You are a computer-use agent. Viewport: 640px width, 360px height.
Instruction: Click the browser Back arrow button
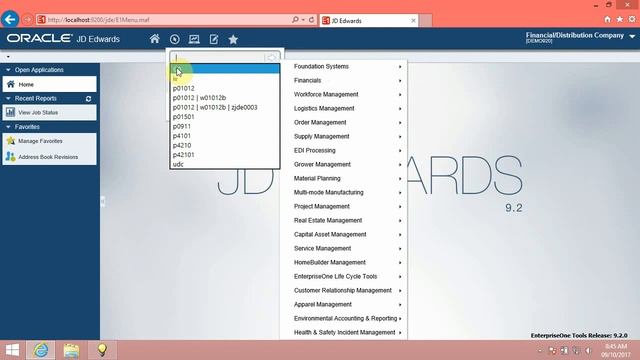[x=10, y=19]
